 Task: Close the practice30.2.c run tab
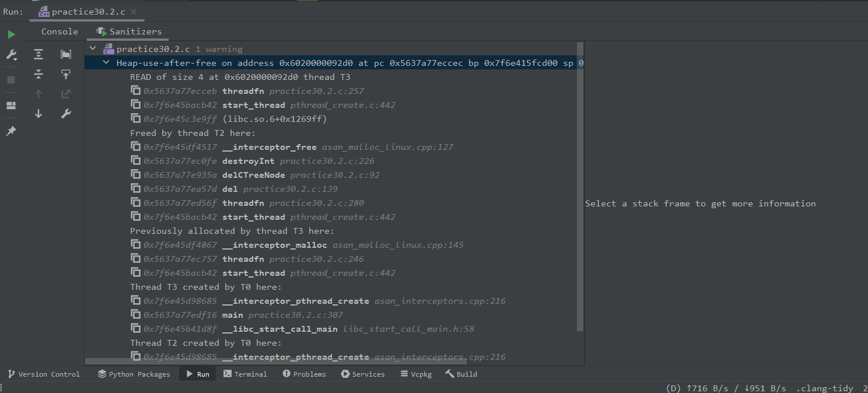134,12
